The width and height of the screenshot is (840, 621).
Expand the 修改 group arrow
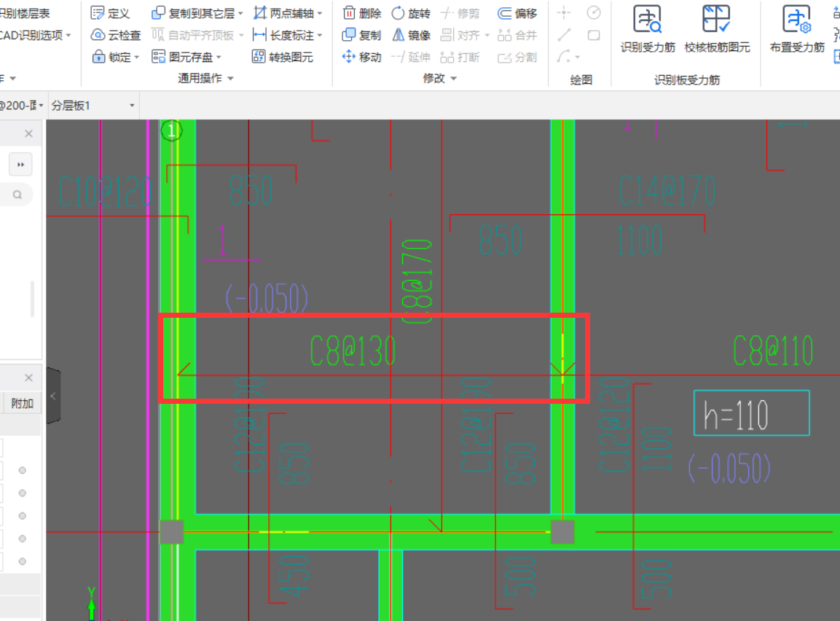(454, 78)
